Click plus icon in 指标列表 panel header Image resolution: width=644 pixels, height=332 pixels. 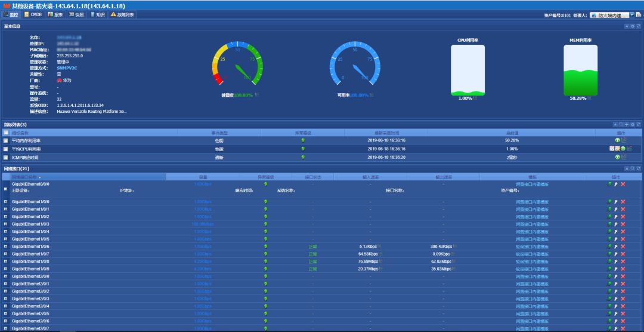click(x=627, y=124)
